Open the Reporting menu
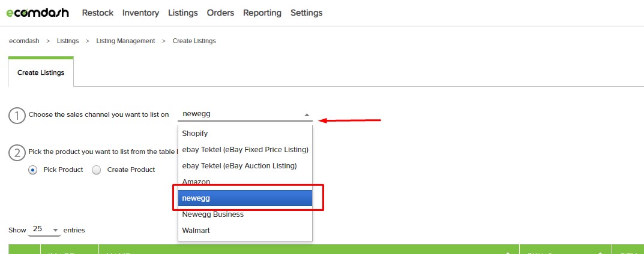Screen dimensions: 644x254 coord(262,13)
